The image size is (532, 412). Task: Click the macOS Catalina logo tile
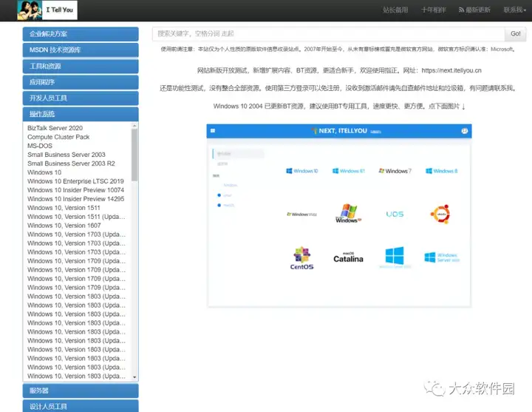click(x=348, y=258)
